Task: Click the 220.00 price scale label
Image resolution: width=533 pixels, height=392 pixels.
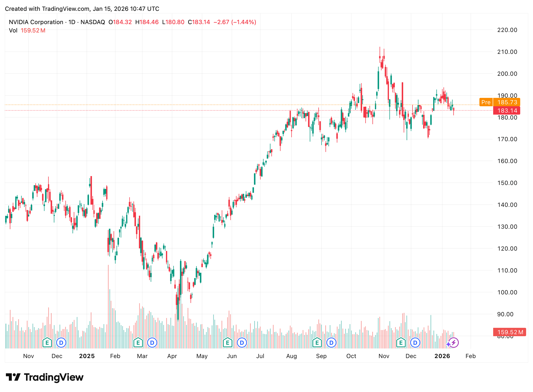Action: [x=507, y=30]
